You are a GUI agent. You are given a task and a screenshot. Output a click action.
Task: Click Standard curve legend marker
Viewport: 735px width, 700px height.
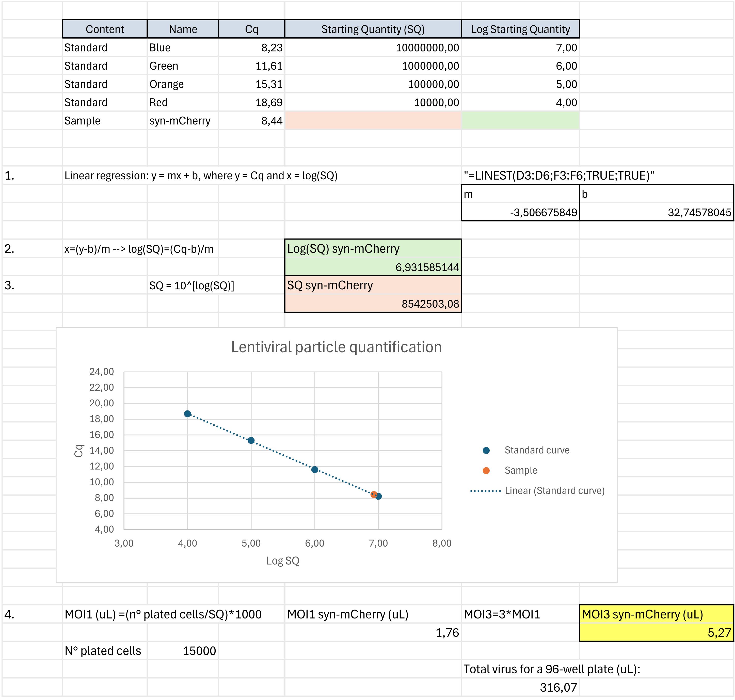coord(486,450)
